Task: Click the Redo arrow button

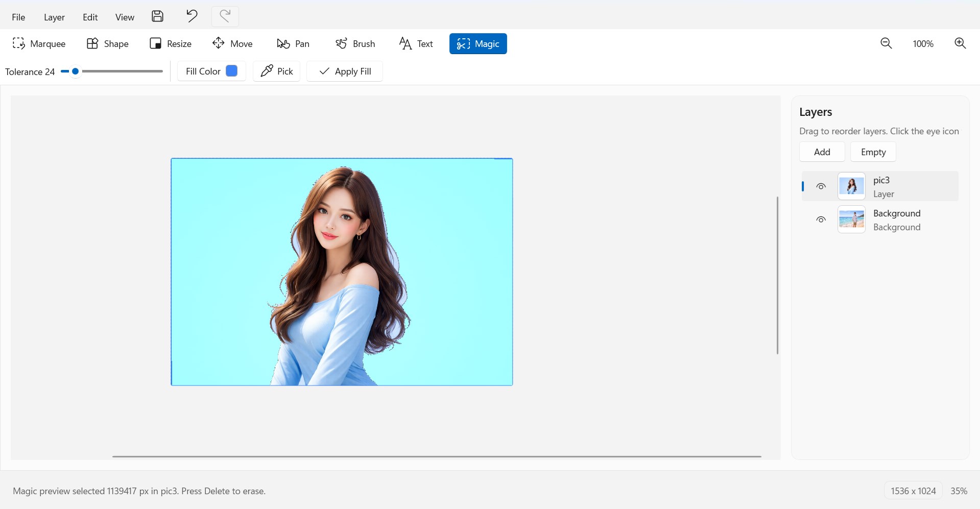Action: click(x=225, y=16)
